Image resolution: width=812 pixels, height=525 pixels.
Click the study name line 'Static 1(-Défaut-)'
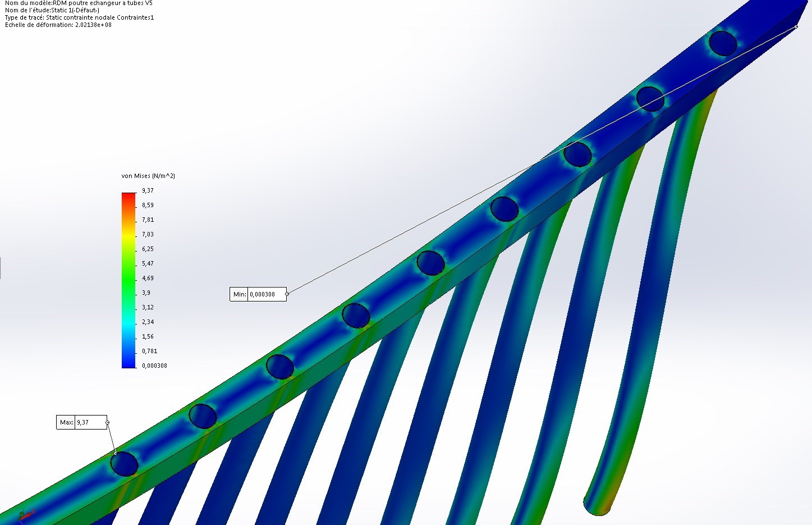[x=52, y=10]
